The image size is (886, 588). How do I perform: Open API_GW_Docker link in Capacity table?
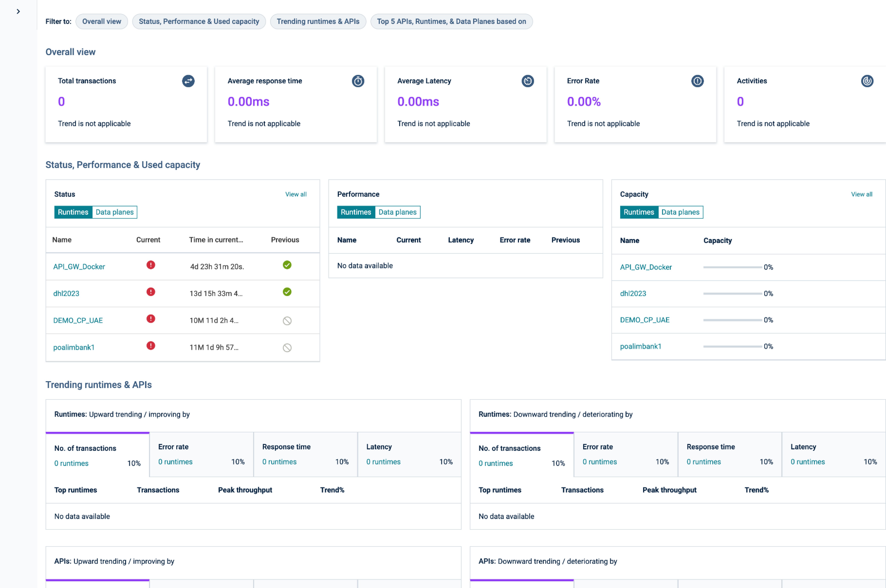tap(646, 267)
